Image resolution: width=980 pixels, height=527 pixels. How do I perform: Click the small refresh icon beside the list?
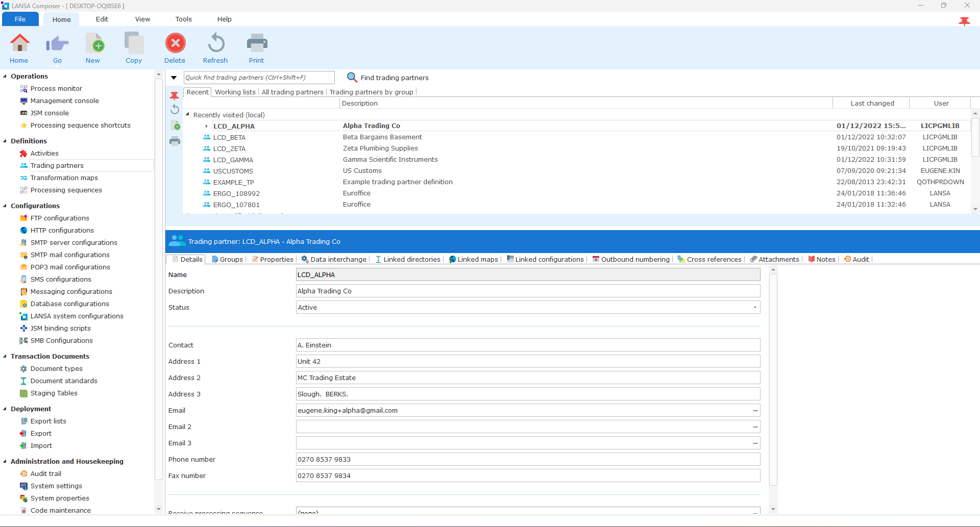[175, 109]
